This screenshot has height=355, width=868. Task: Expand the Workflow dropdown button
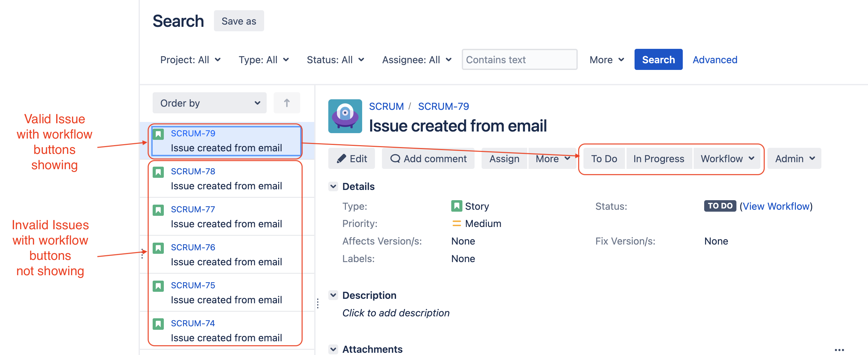click(x=727, y=158)
